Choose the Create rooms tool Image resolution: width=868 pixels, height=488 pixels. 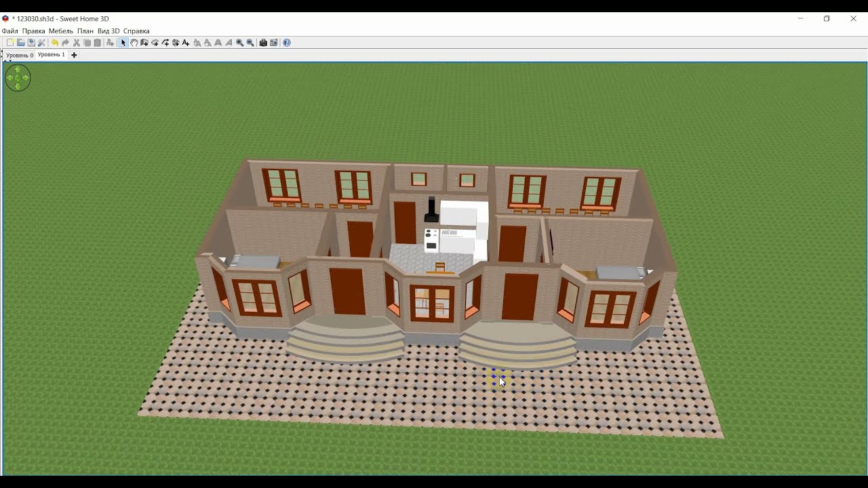coord(155,43)
